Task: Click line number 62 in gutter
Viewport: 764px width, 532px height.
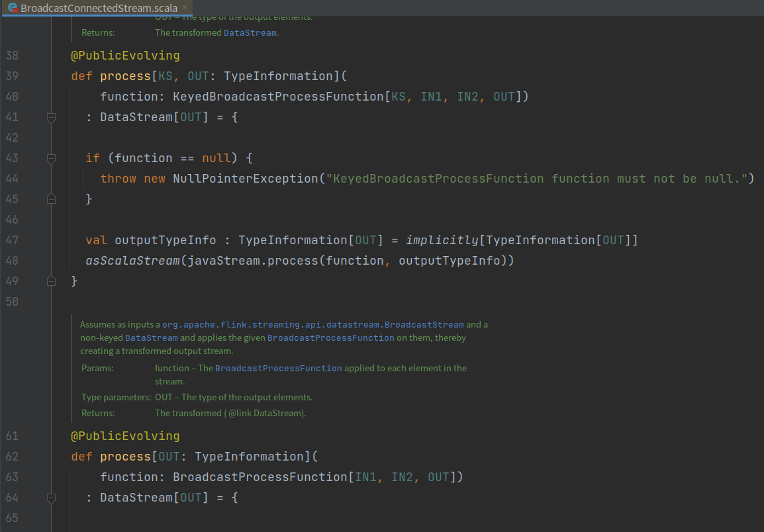Action: pos(12,457)
